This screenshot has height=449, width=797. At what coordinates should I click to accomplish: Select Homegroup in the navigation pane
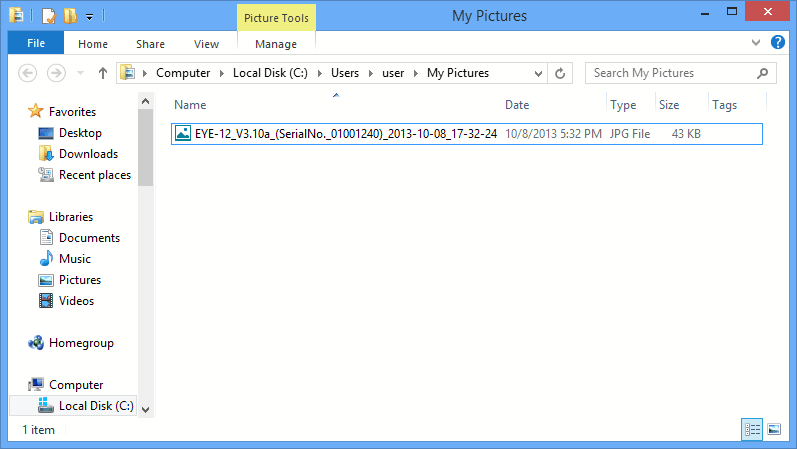coord(81,343)
